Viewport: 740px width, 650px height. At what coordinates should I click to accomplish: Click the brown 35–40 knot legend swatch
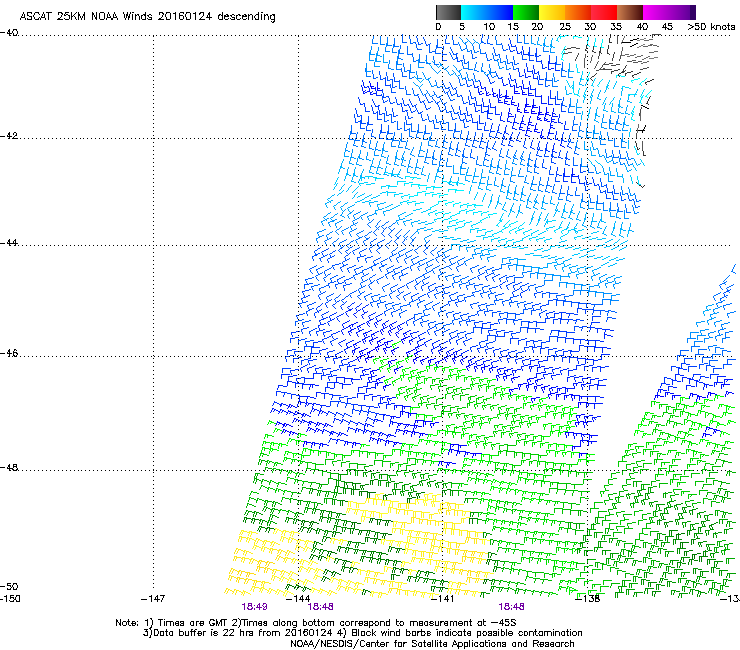(630, 12)
